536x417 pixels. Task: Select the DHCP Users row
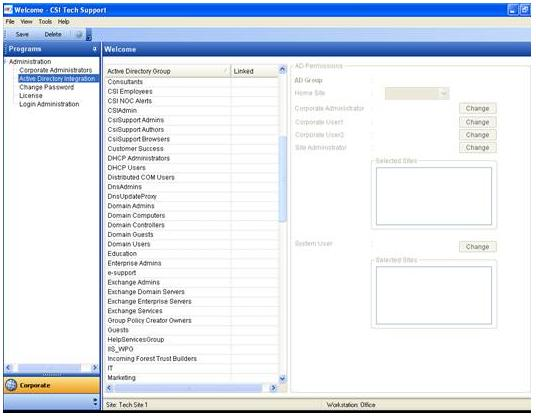pos(192,168)
